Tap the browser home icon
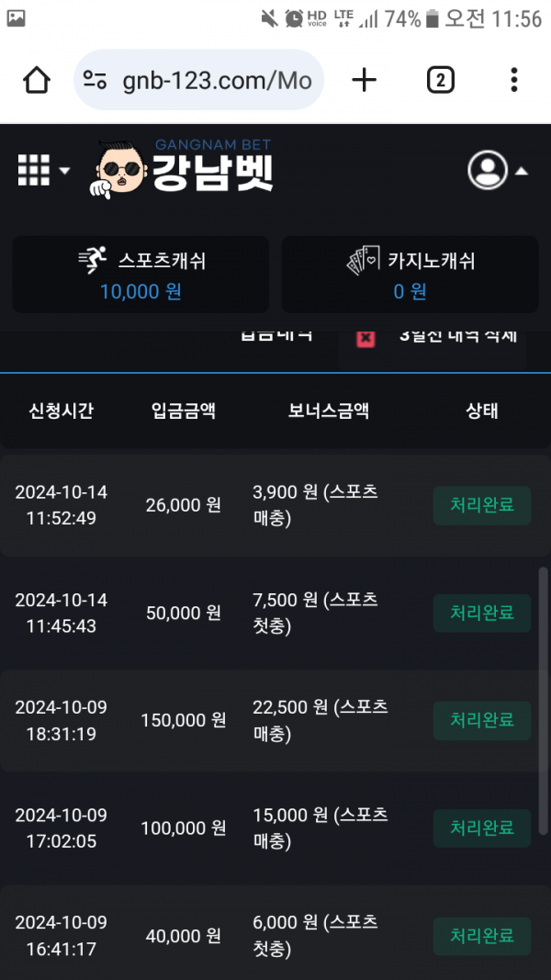Screen dimensions: 551x980 pos(37,81)
